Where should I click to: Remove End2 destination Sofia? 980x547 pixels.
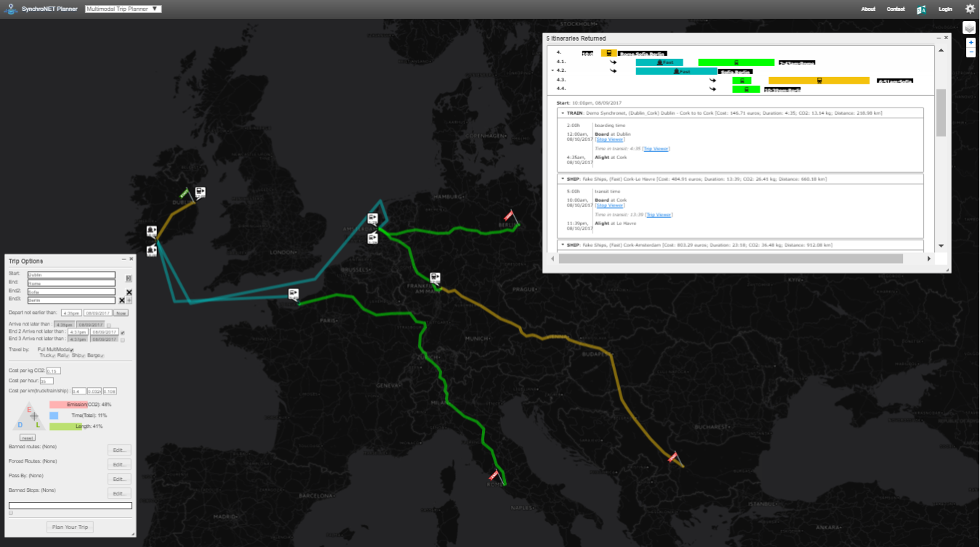[129, 292]
